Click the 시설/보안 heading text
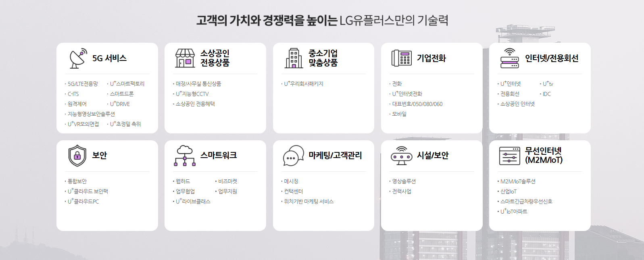The width and height of the screenshot is (644, 260). pos(433,156)
